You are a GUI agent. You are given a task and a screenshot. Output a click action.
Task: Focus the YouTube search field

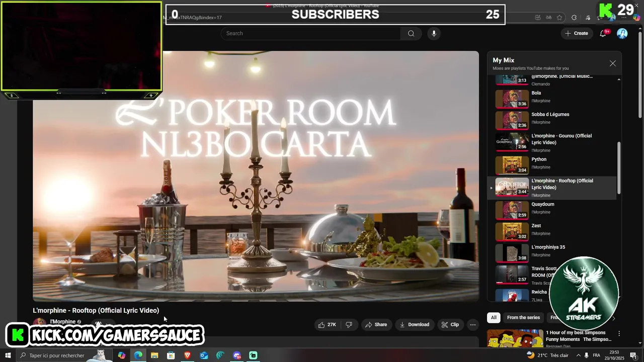pyautogui.click(x=310, y=33)
